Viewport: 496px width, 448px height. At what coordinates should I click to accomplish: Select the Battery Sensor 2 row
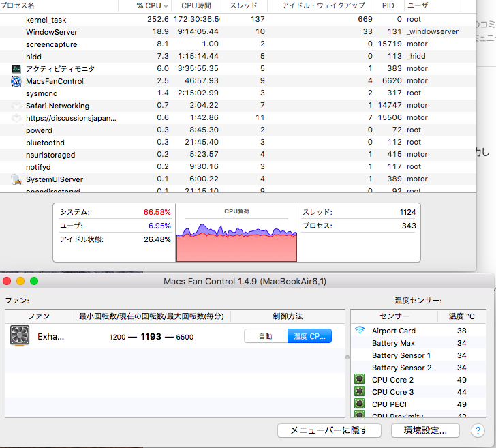pyautogui.click(x=418, y=368)
